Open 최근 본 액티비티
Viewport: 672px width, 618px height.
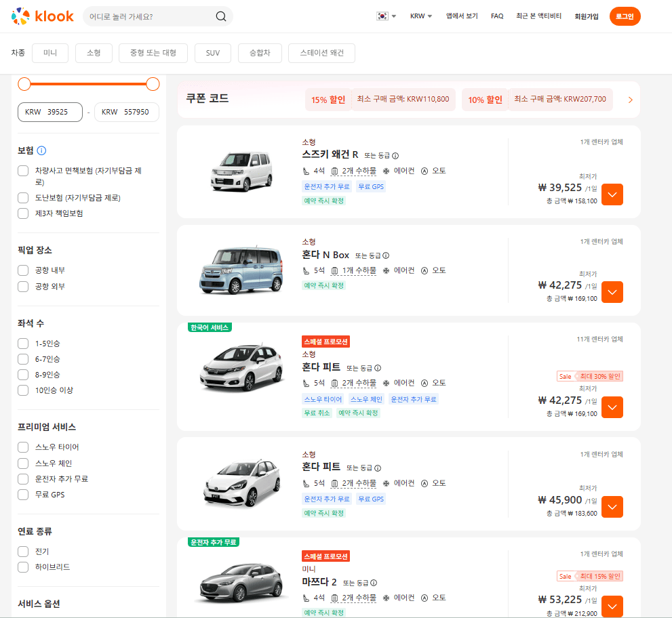538,16
